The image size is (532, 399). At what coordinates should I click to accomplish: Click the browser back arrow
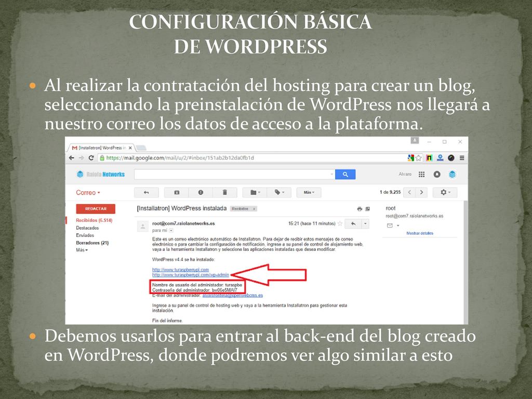(x=71, y=158)
